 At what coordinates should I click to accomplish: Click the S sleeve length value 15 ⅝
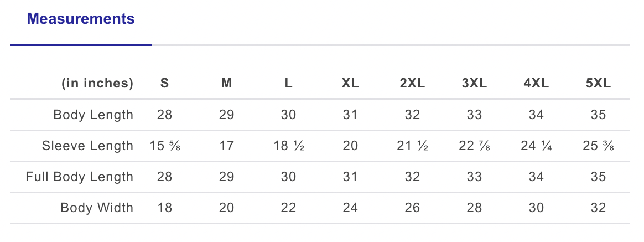click(164, 146)
